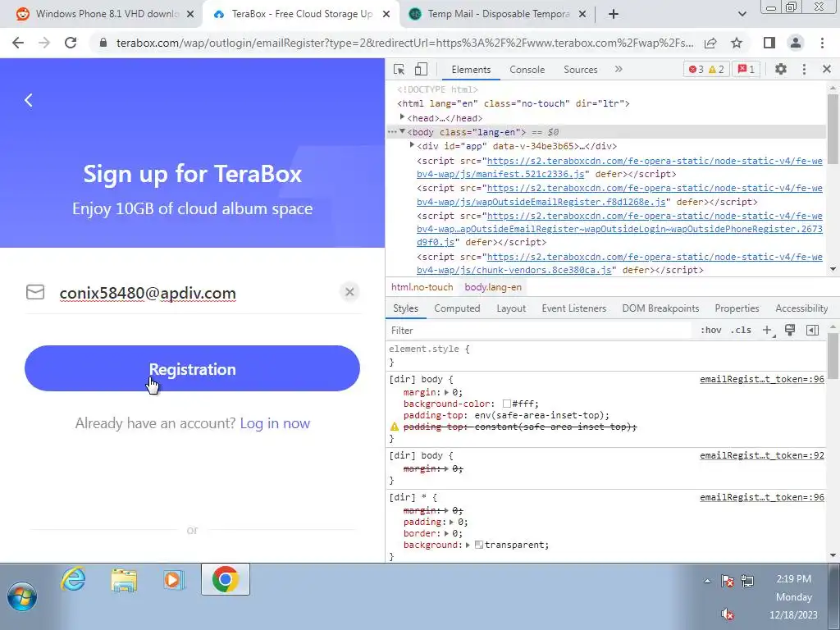The image size is (840, 630).
Task: Toggle the .cls class editor
Action: point(741,330)
